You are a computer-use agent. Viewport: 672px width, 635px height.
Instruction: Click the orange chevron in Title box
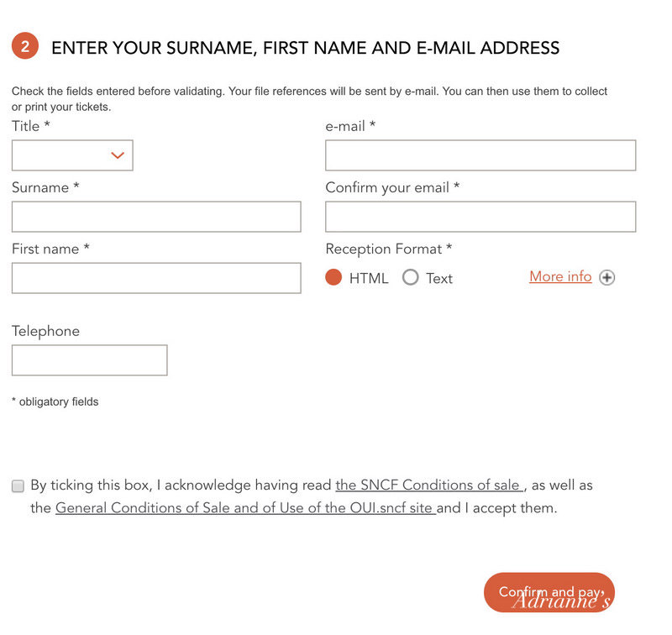pos(118,155)
